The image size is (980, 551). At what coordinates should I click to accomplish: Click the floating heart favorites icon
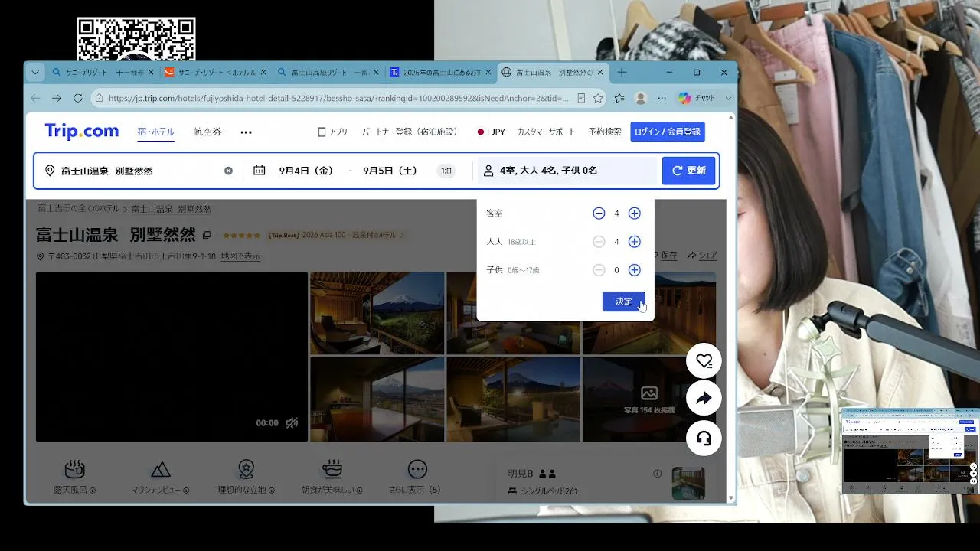704,361
